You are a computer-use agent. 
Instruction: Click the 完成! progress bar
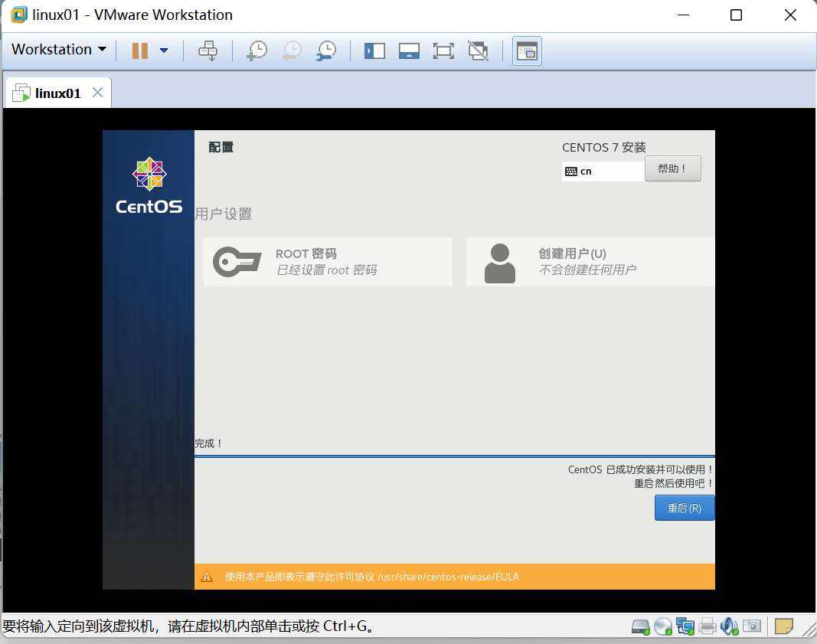tap(454, 456)
